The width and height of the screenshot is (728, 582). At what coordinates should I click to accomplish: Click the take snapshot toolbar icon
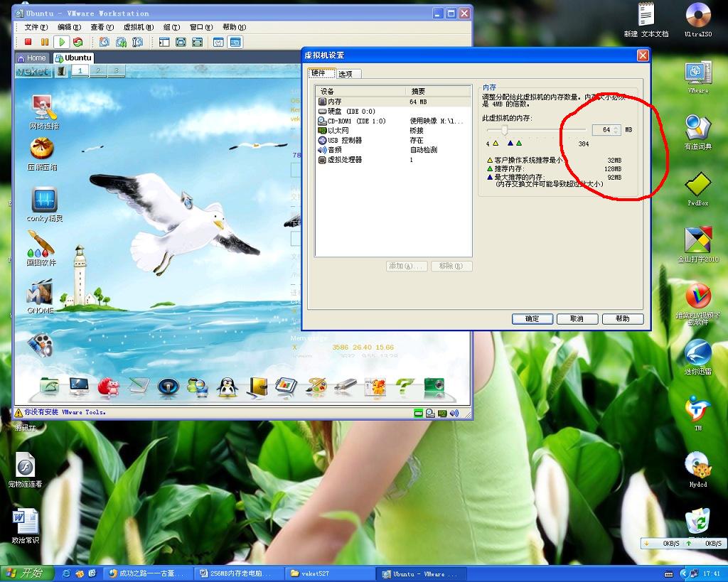pos(105,42)
